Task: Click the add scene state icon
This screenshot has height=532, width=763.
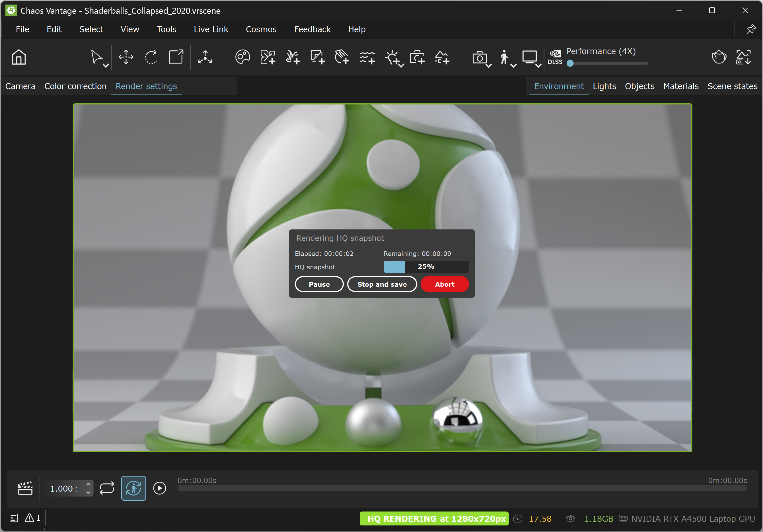Action: [x=442, y=57]
